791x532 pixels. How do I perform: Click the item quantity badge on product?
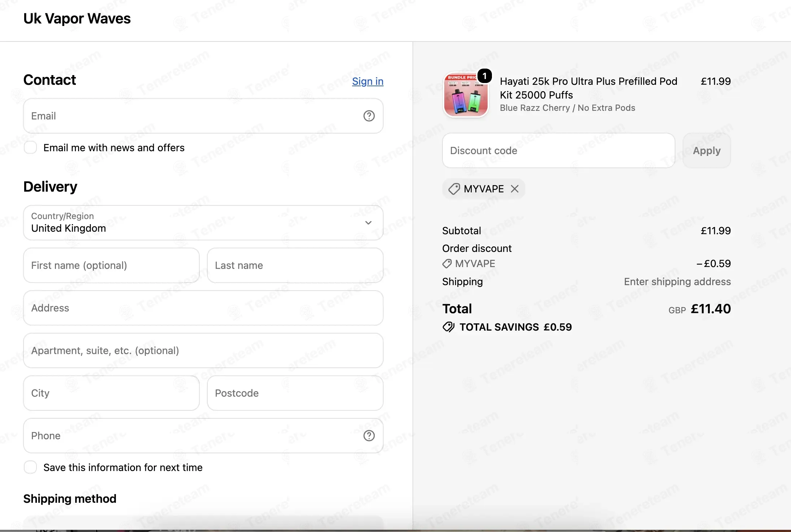[x=485, y=76]
